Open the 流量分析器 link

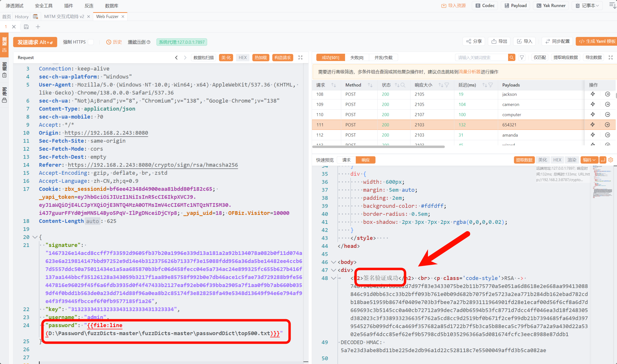(x=469, y=72)
